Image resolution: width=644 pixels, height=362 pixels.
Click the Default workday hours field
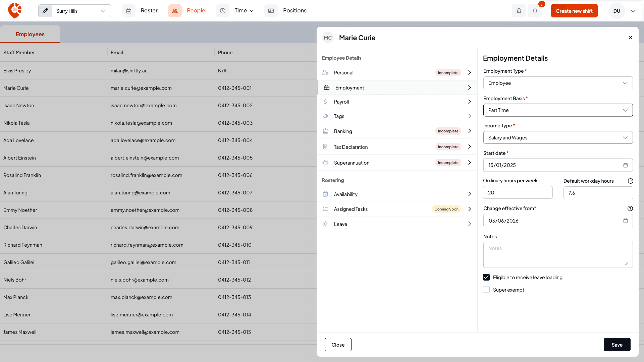coord(598,193)
